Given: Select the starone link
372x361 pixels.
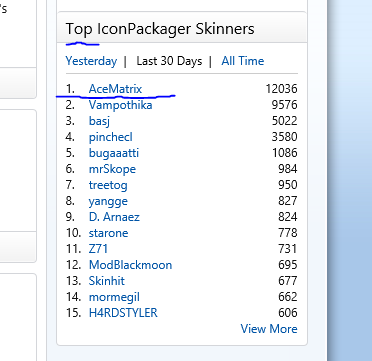Looking at the screenshot, I should pyautogui.click(x=108, y=233).
